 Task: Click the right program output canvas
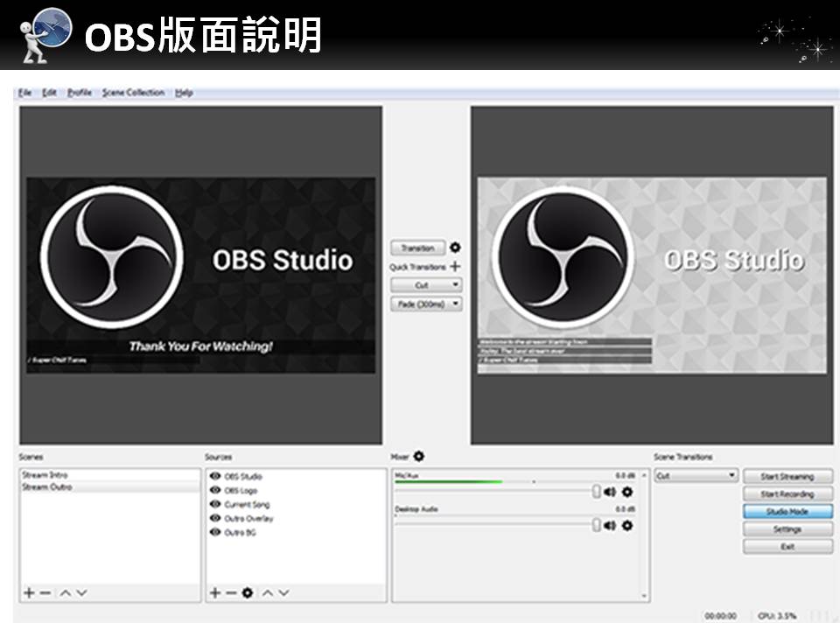tap(652, 276)
